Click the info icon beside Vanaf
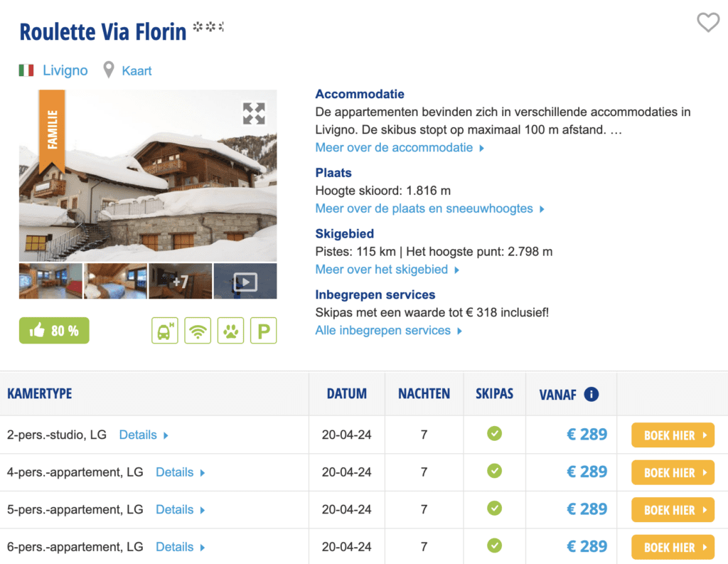The image size is (728, 564). (x=591, y=394)
